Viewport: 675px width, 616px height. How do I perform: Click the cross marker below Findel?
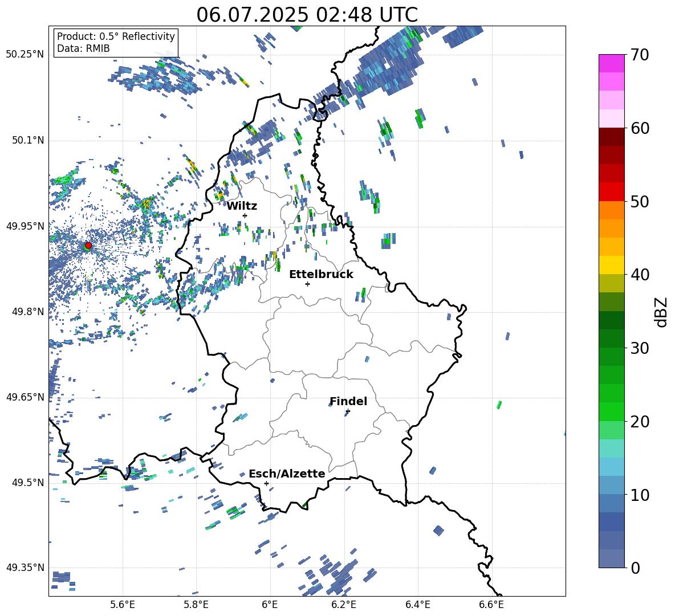[348, 411]
